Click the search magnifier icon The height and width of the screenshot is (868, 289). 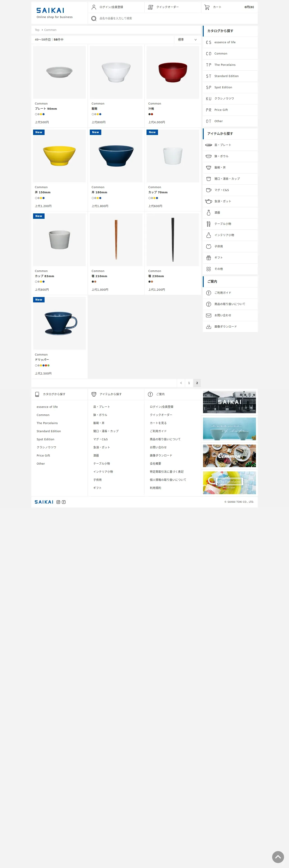[x=94, y=18]
